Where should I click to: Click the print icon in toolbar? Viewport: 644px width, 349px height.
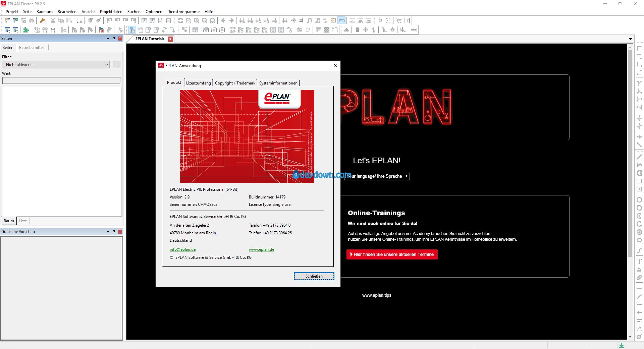pos(32,20)
